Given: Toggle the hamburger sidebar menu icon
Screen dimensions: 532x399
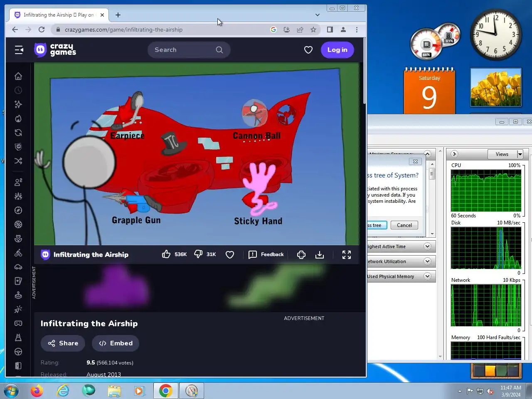Looking at the screenshot, I should tap(19, 50).
